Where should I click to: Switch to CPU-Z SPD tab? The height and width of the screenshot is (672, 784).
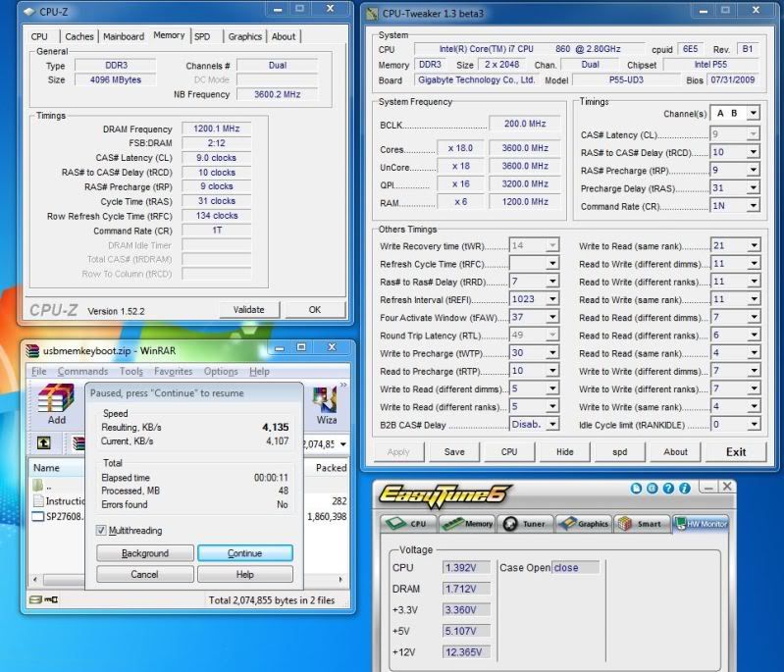point(202,36)
